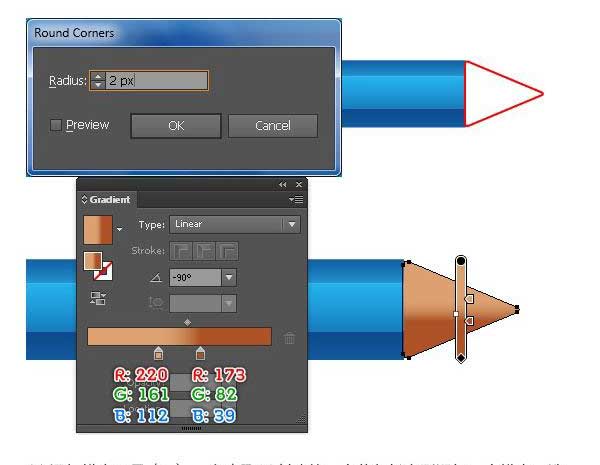Image resolution: width=600 pixels, height=465 pixels.
Task: Open the gradient angle dropdown arrow
Action: (x=229, y=277)
